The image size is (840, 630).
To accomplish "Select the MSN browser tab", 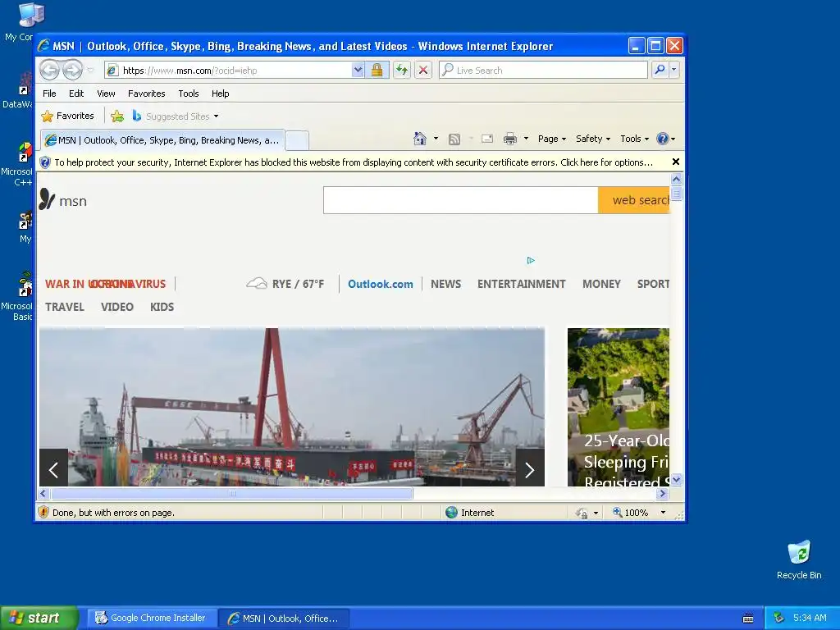I will point(162,140).
